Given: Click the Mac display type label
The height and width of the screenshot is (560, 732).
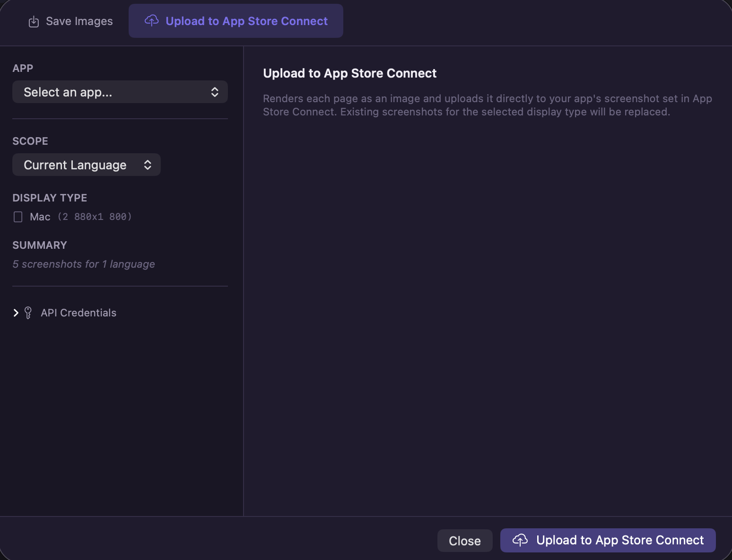Looking at the screenshot, I should click(40, 217).
